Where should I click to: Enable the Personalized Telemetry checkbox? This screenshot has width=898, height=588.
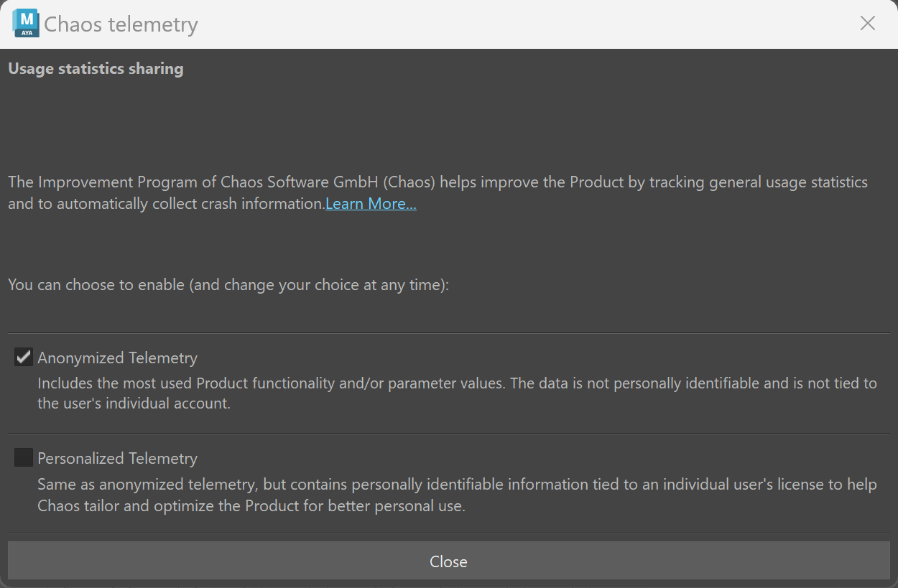coord(24,457)
